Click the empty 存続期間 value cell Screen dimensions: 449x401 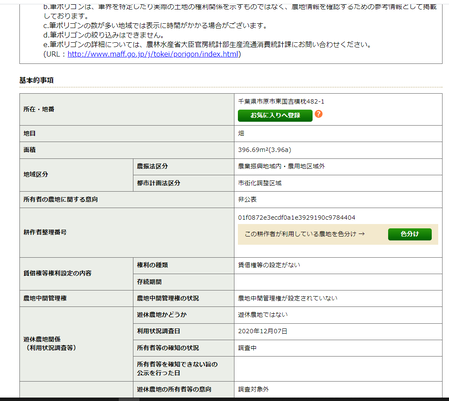pyautogui.click(x=338, y=282)
